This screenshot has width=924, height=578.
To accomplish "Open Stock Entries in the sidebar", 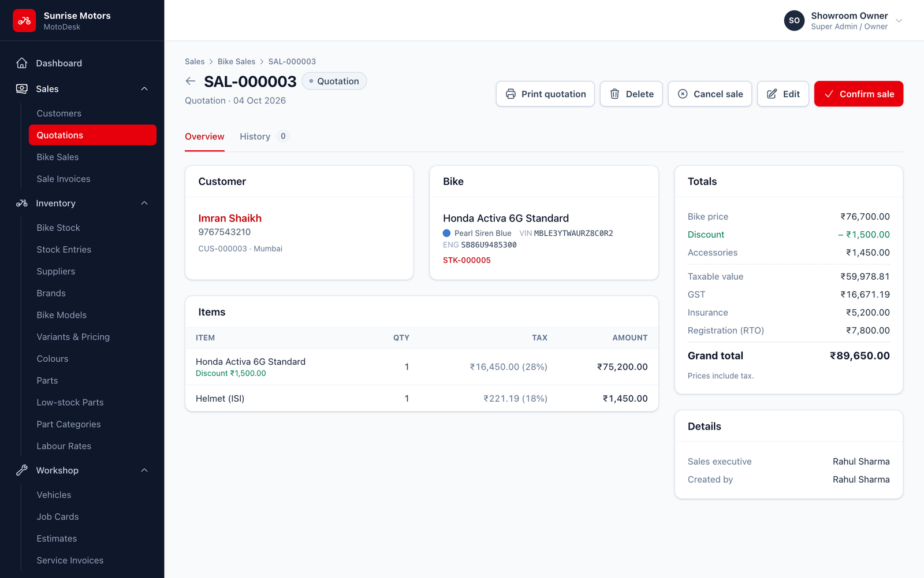I will [x=92, y=250].
